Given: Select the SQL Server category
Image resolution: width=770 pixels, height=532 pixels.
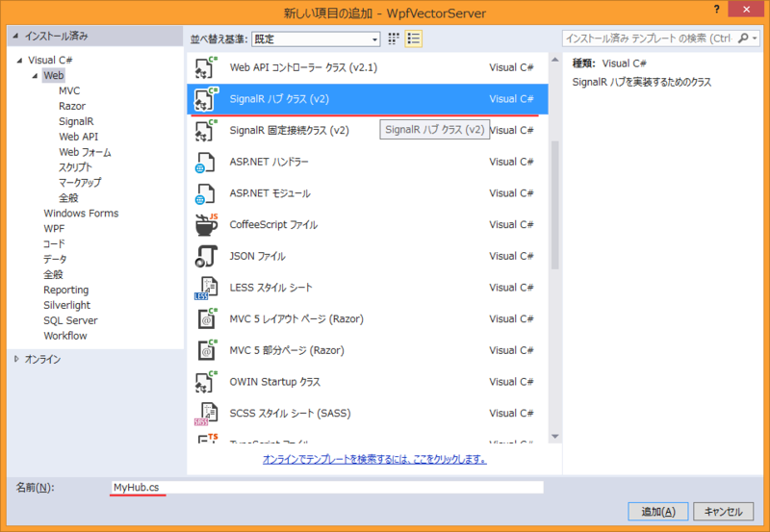Looking at the screenshot, I should pyautogui.click(x=70, y=320).
